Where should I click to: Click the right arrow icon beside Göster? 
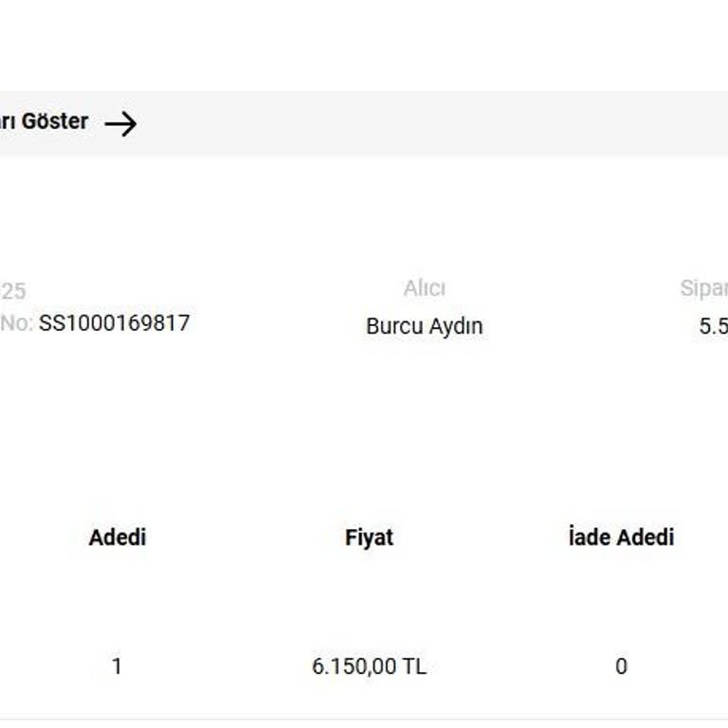(120, 123)
